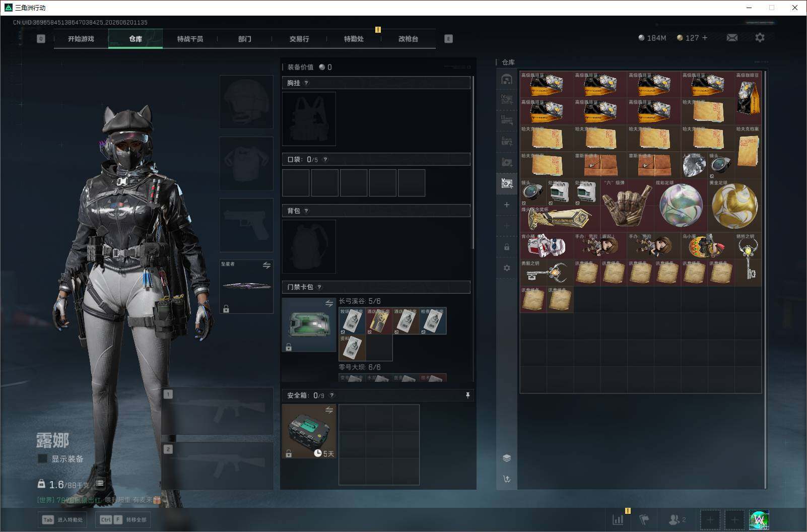
Task: Expand the 胸挂 section header
Action: click(376, 83)
